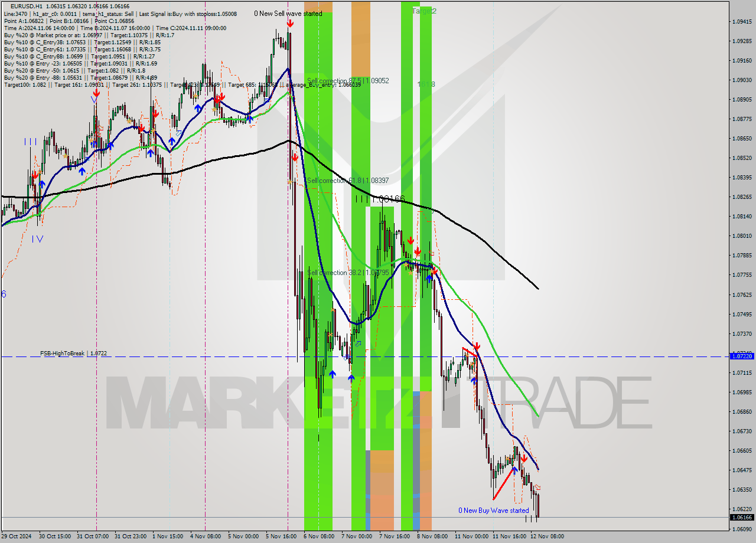This screenshot has height=543, width=756.
Task: Select the 1.08395 price axis label
Action: (x=742, y=177)
